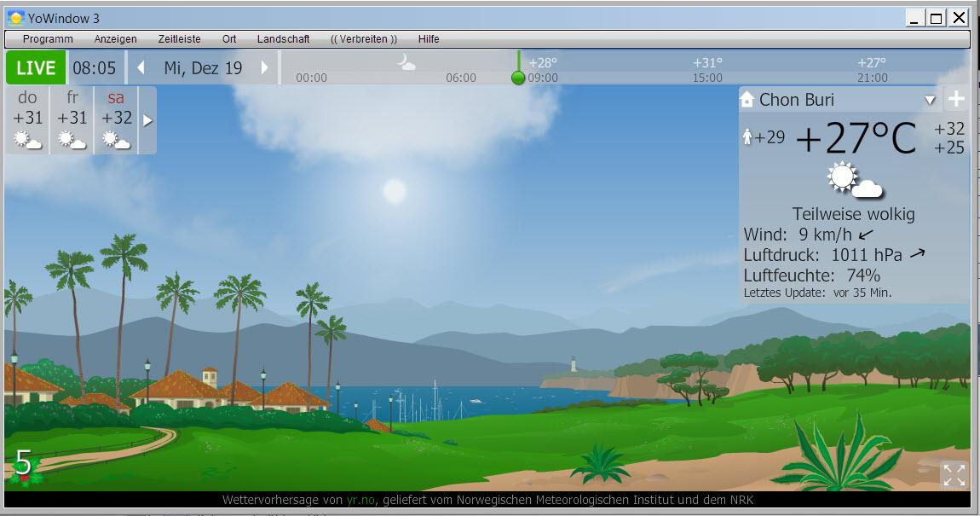Image resolution: width=980 pixels, height=516 pixels.
Task: Click the holly number 5 icon
Action: click(x=24, y=467)
